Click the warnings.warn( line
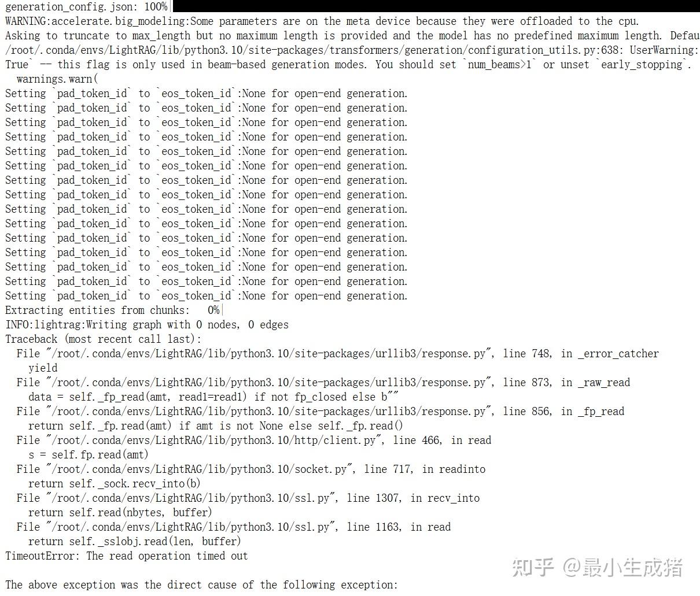 (57, 79)
